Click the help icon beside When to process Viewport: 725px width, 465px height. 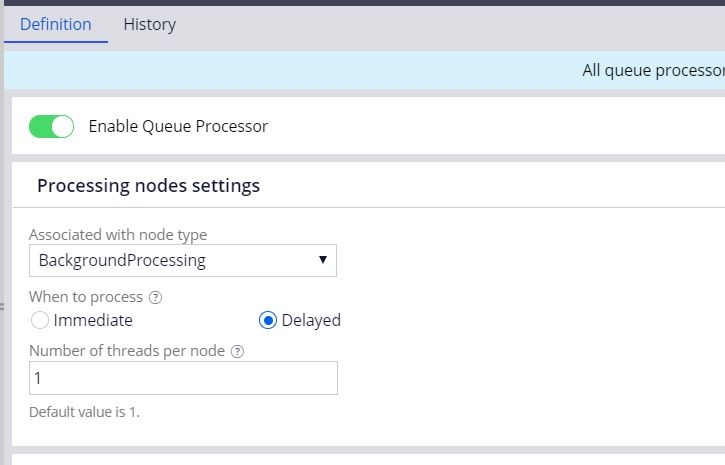(x=154, y=298)
